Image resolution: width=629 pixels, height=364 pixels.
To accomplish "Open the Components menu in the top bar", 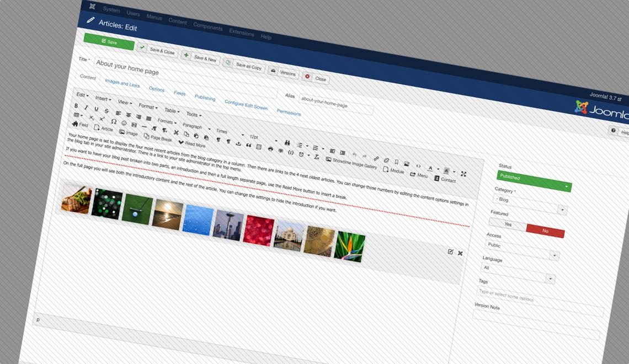I will (208, 26).
